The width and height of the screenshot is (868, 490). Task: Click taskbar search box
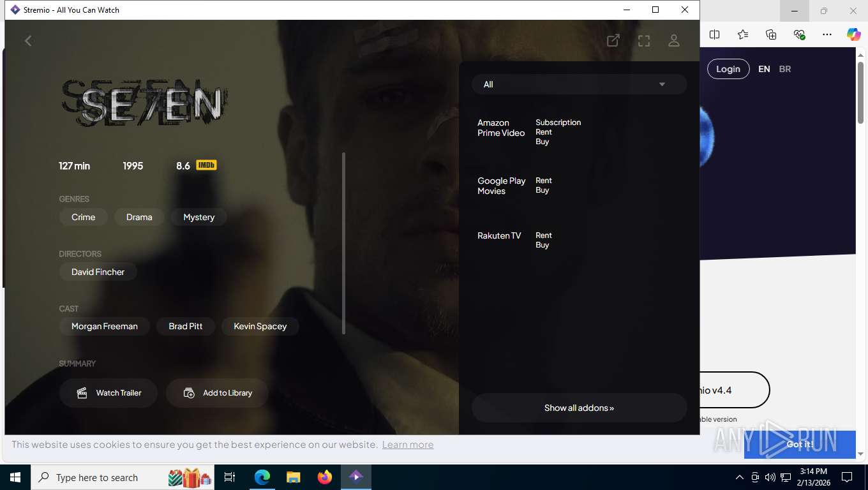click(121, 477)
